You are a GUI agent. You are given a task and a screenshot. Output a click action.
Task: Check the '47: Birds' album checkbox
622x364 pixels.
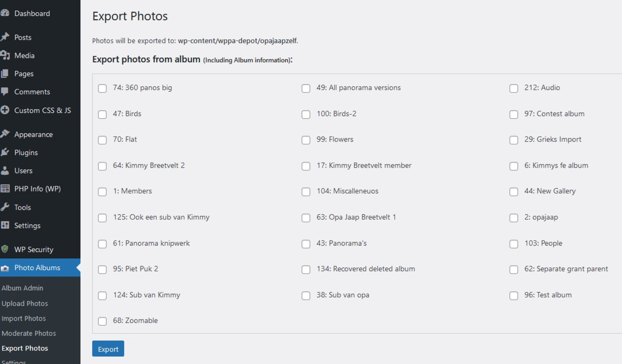point(102,114)
